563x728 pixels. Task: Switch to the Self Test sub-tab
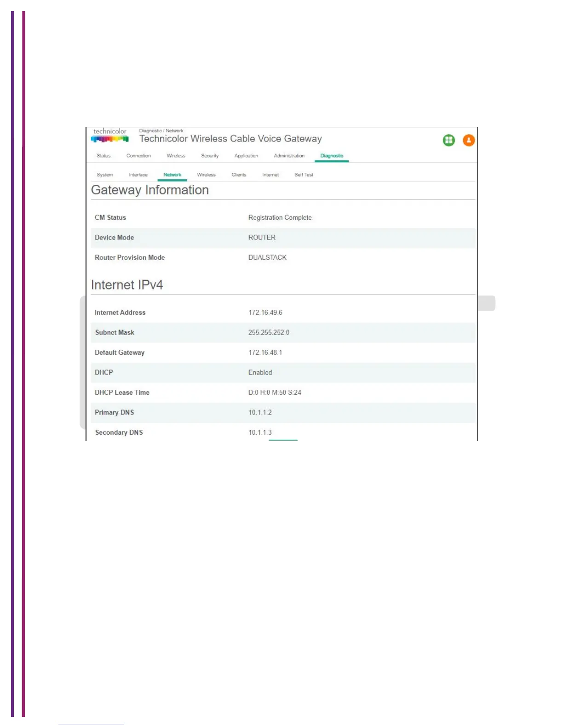pyautogui.click(x=304, y=175)
